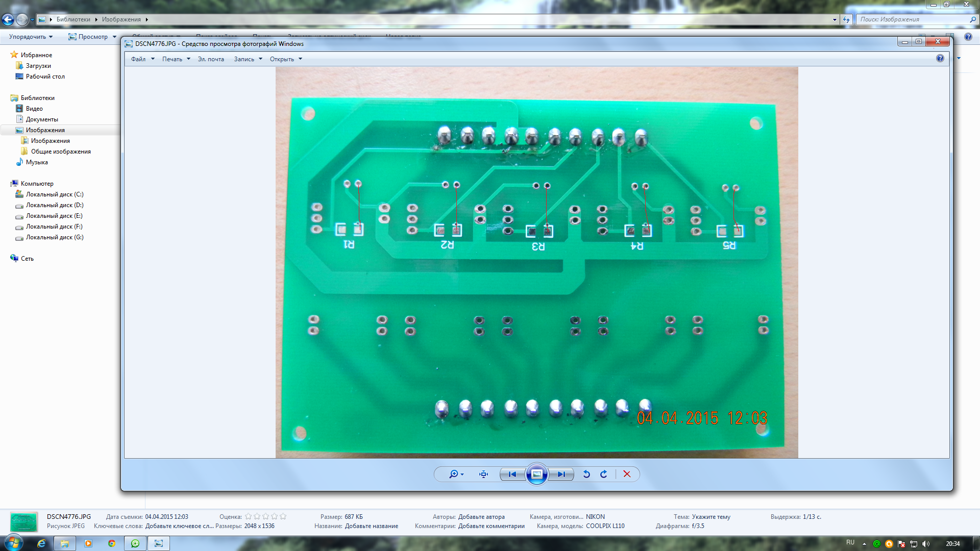Click the actual size fit icon
The height and width of the screenshot is (551, 980).
(x=483, y=474)
